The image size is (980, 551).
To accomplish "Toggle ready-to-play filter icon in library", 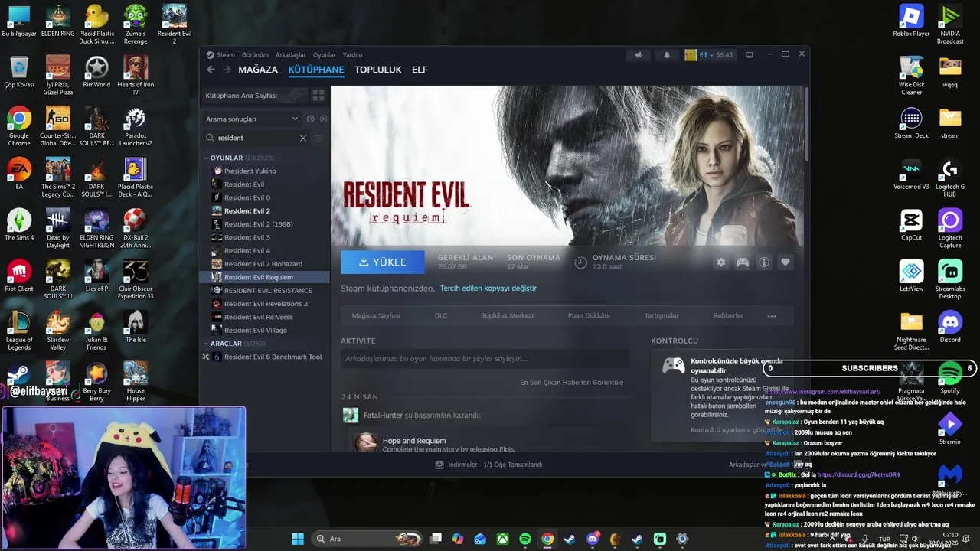I will (x=323, y=119).
